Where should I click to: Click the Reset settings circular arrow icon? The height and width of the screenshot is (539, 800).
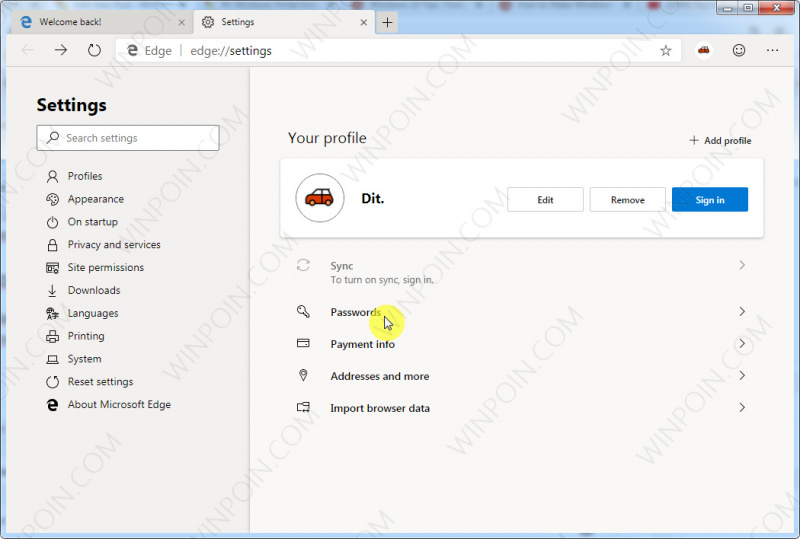(x=52, y=382)
